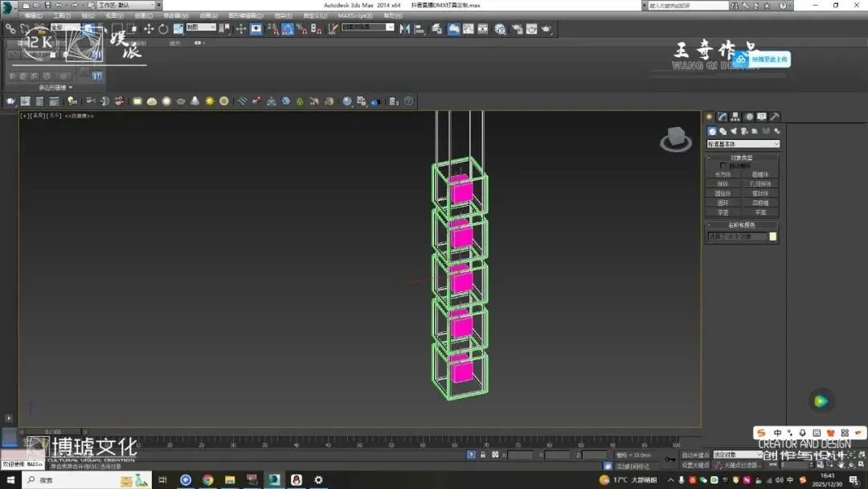Toggle Keyboard Shortcut Override
Viewport: 868px width, 489px height.
pos(256,29)
